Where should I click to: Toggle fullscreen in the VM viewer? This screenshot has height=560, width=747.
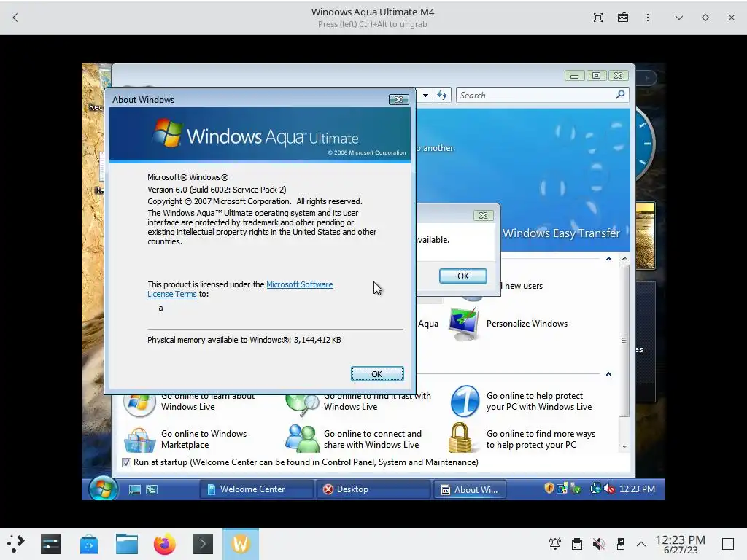(598, 17)
